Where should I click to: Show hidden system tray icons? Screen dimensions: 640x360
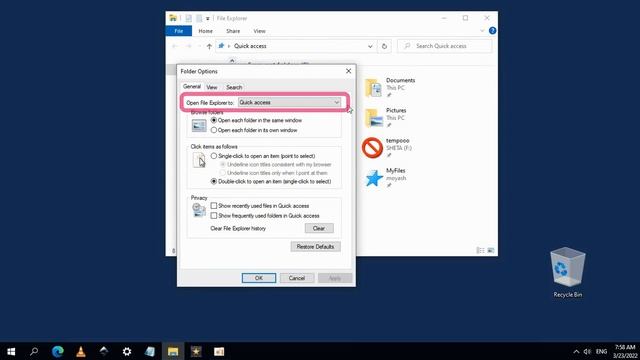(x=576, y=351)
